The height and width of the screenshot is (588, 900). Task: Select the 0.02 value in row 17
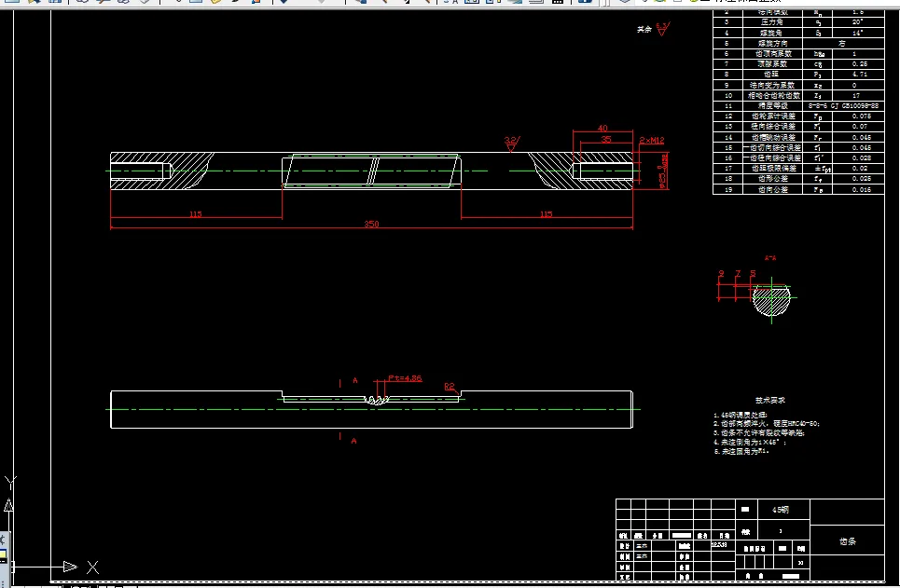pos(859,168)
